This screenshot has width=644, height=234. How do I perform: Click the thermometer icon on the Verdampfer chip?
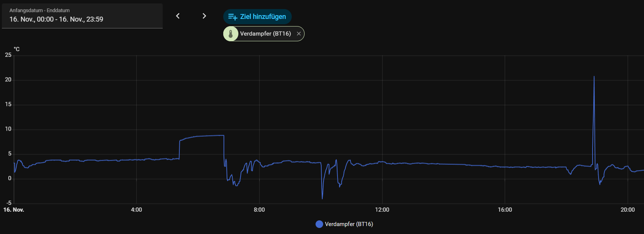point(231,34)
